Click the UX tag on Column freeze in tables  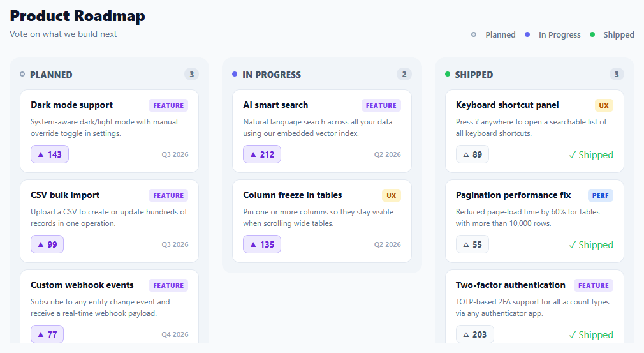(x=392, y=195)
